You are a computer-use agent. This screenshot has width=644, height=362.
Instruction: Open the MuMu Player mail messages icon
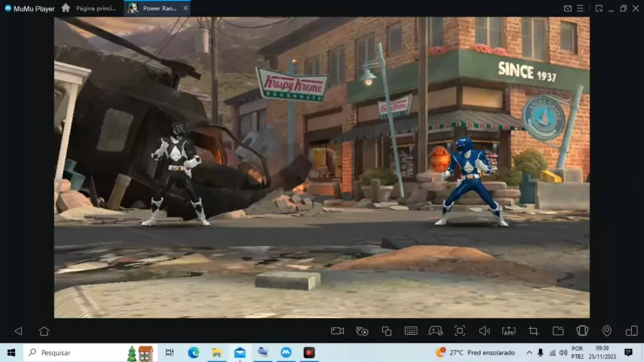(568, 8)
